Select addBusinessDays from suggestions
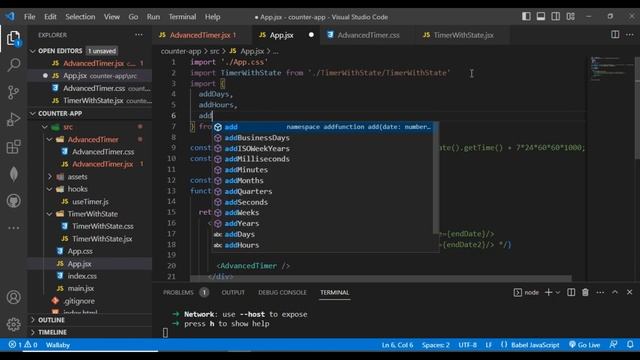This screenshot has width=640, height=360. pos(322,138)
